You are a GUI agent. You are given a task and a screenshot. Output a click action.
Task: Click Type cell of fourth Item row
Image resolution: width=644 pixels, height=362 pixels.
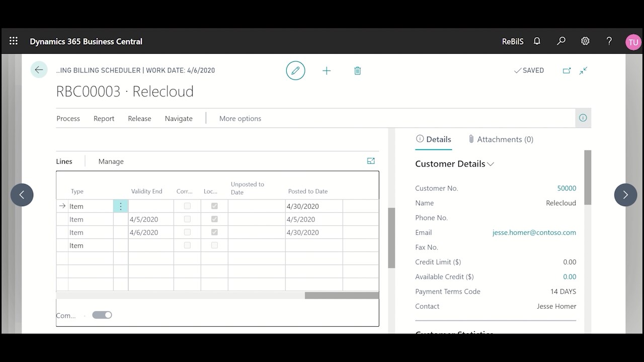91,245
